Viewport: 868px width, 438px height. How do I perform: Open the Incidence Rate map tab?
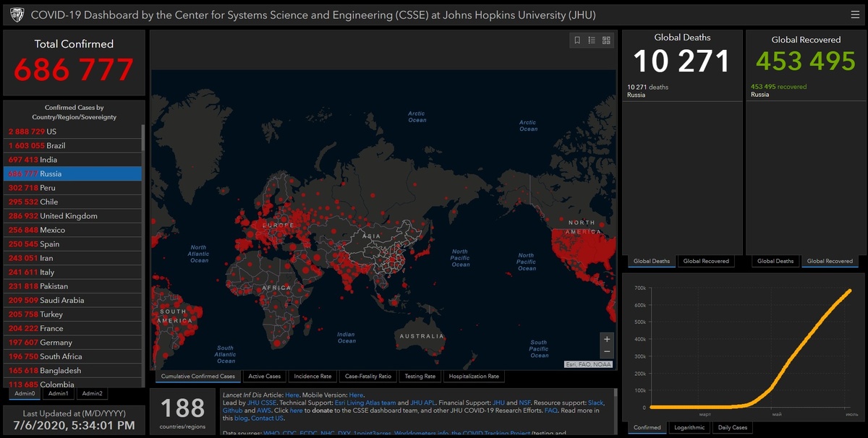tap(312, 377)
